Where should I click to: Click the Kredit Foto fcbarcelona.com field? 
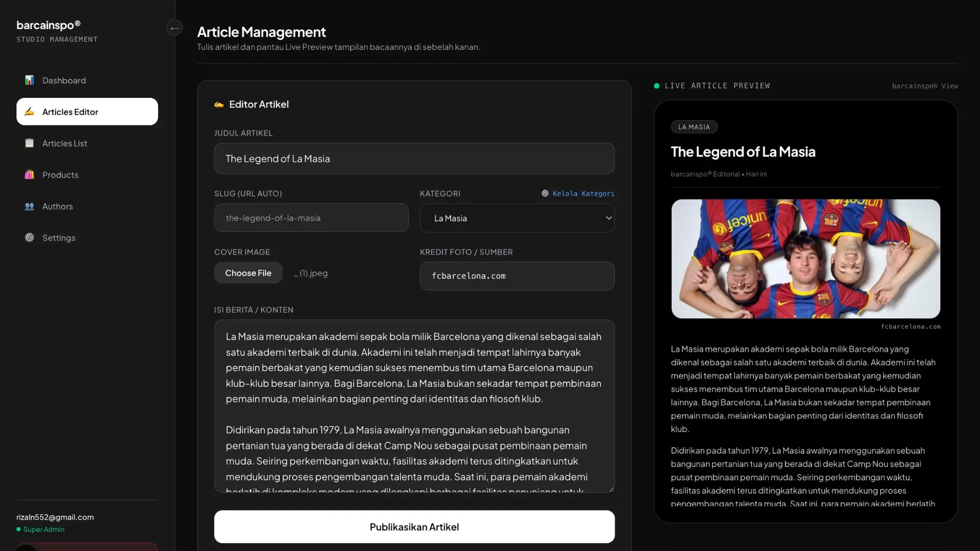pyautogui.click(x=517, y=276)
